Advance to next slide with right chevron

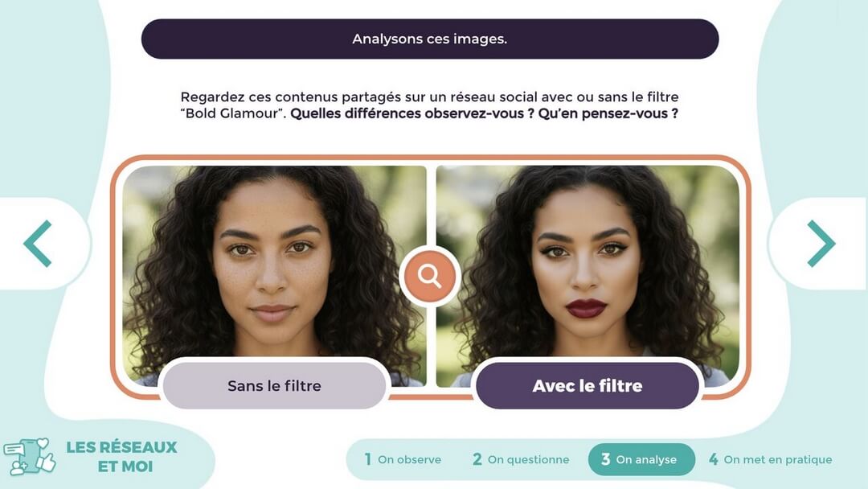(821, 244)
